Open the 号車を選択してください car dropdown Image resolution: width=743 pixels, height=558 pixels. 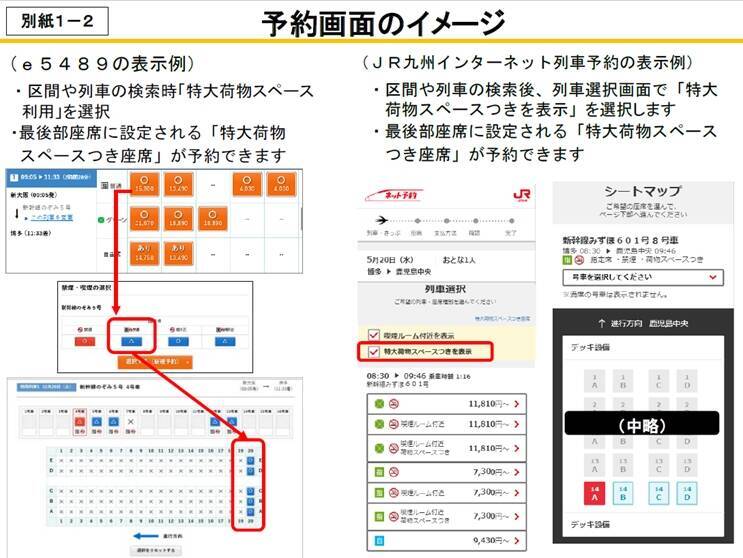coord(643,277)
